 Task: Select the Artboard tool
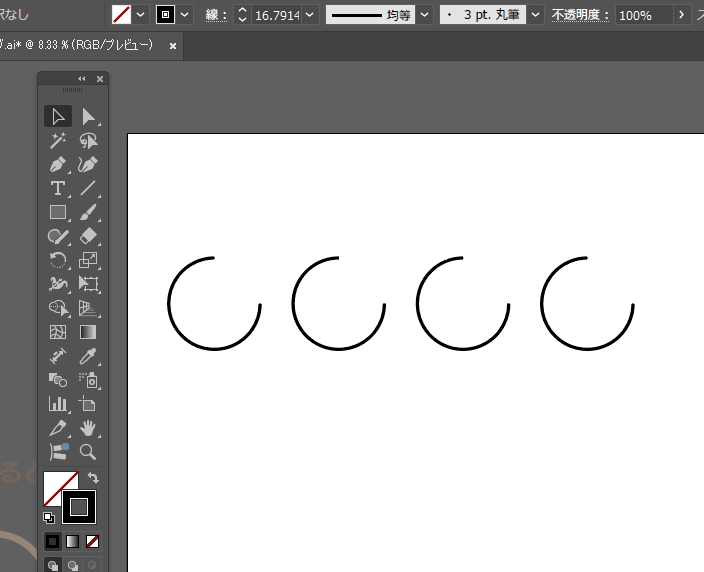88,404
